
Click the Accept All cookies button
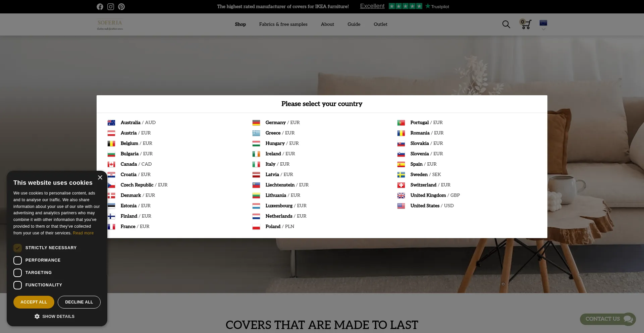click(34, 302)
